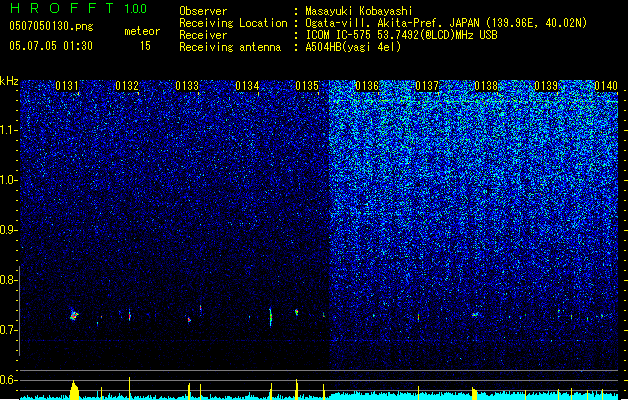Click the 'Observer' field label
The image size is (629, 400).
[x=203, y=11]
